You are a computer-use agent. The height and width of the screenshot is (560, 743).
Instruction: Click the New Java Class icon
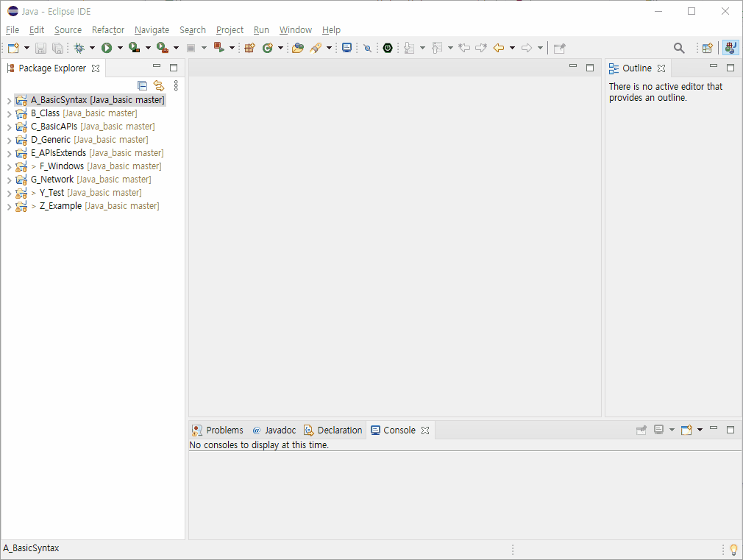pos(268,48)
